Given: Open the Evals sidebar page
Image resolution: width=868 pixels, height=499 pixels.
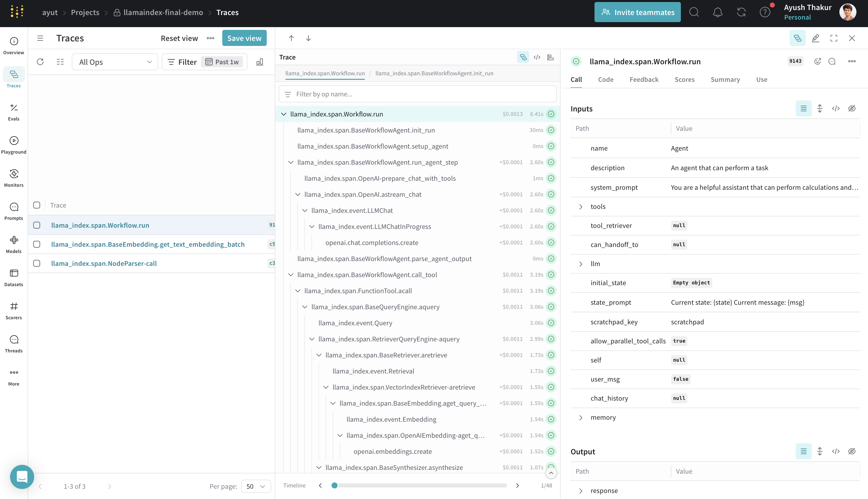Looking at the screenshot, I should [x=14, y=112].
